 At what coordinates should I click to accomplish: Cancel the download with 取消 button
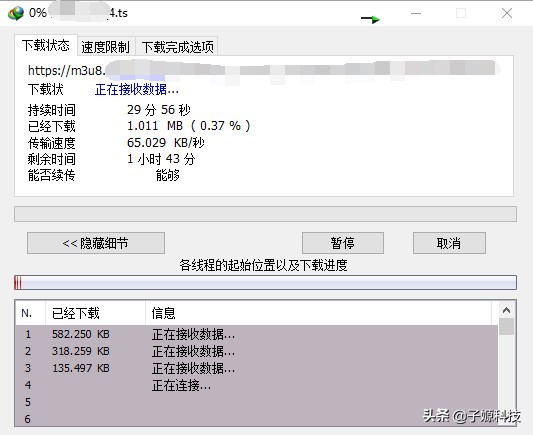[449, 243]
